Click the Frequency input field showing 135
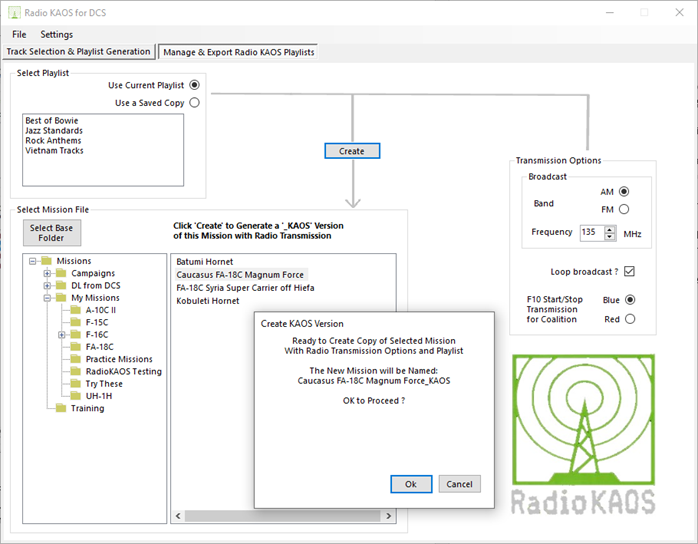 [x=592, y=232]
